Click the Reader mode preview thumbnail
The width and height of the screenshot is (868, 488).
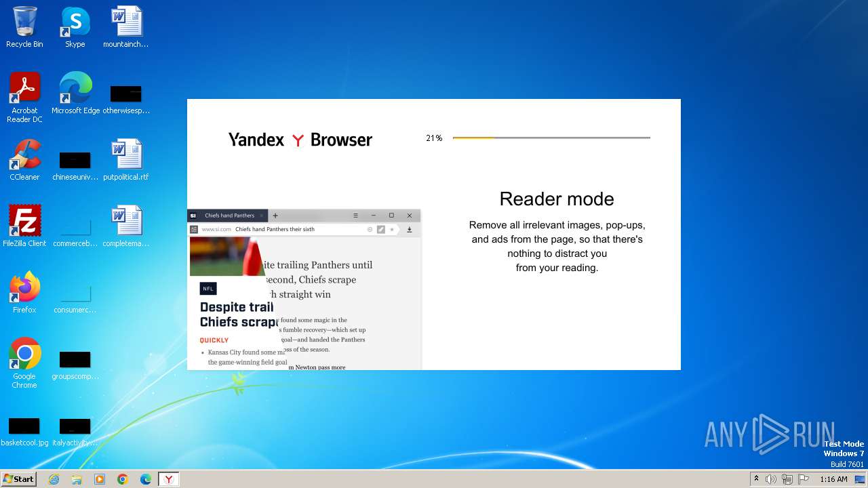(x=304, y=289)
